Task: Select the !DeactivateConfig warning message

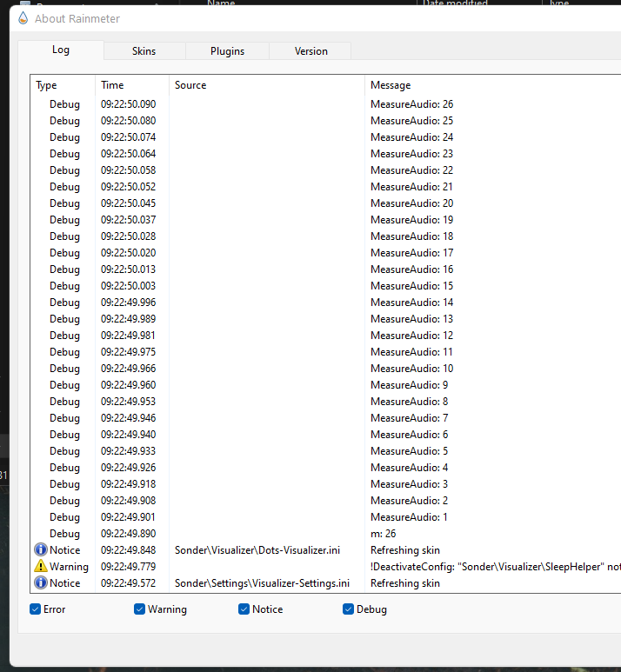Action: click(496, 566)
